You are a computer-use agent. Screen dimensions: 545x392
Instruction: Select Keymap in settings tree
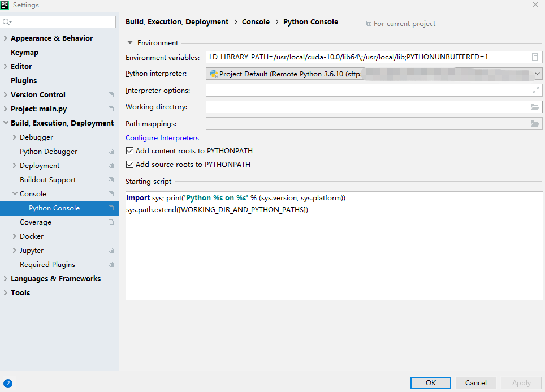pyautogui.click(x=25, y=52)
